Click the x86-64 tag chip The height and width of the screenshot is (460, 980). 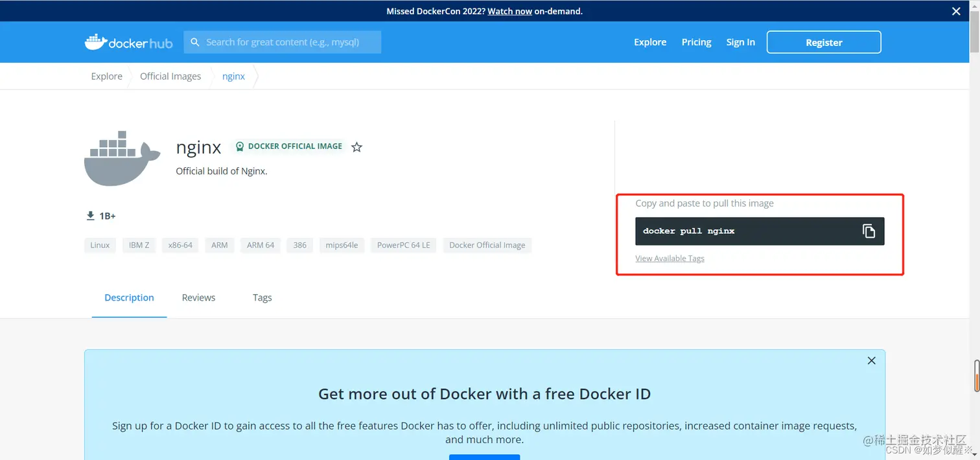click(180, 246)
